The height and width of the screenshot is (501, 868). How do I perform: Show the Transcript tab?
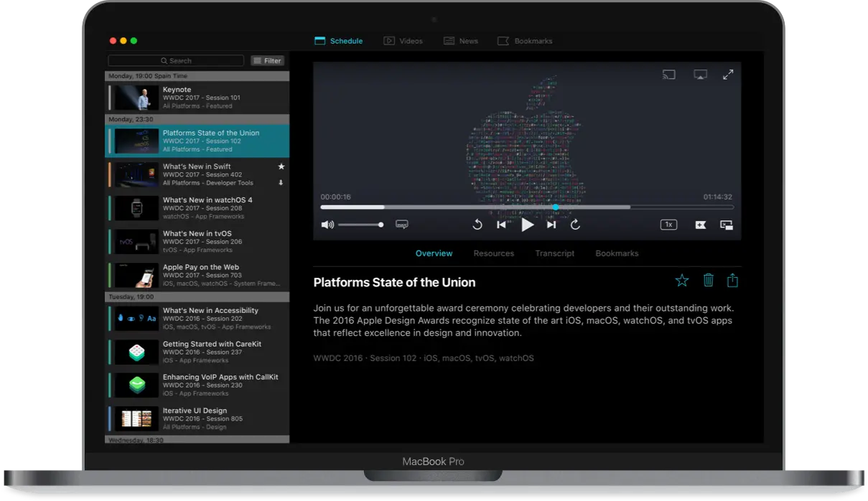pos(555,253)
